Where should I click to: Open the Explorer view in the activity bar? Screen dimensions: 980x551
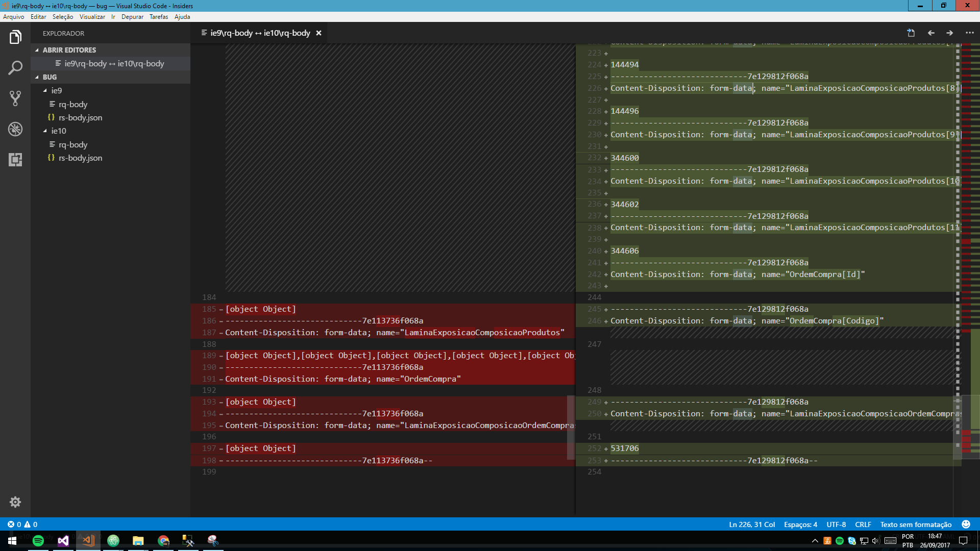(x=15, y=37)
